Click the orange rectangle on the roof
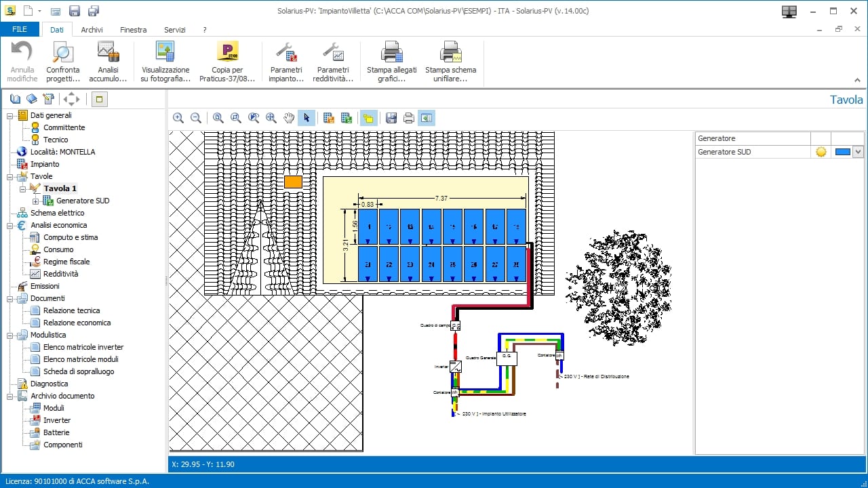The height and width of the screenshot is (488, 868). [x=293, y=182]
